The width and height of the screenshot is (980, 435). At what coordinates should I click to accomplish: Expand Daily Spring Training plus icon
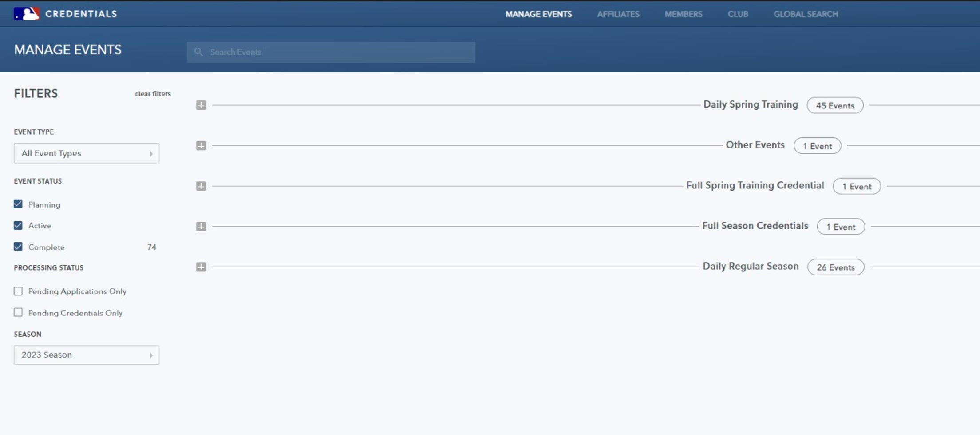point(201,105)
